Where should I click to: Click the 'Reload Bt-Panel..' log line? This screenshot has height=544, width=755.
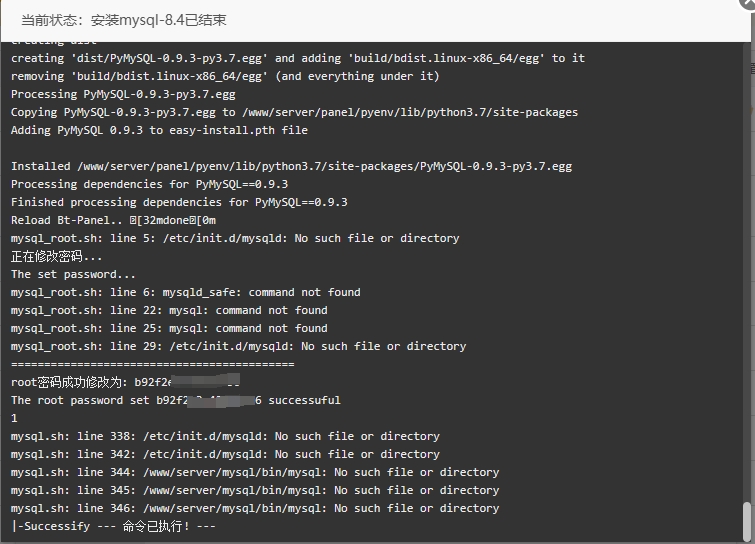[x=113, y=220]
